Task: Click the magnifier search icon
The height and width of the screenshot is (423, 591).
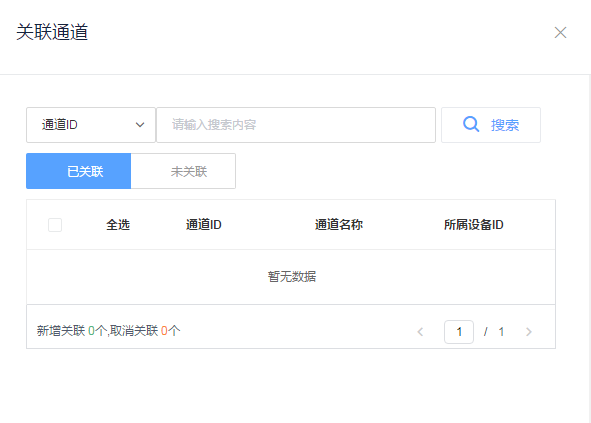Action: coord(471,124)
